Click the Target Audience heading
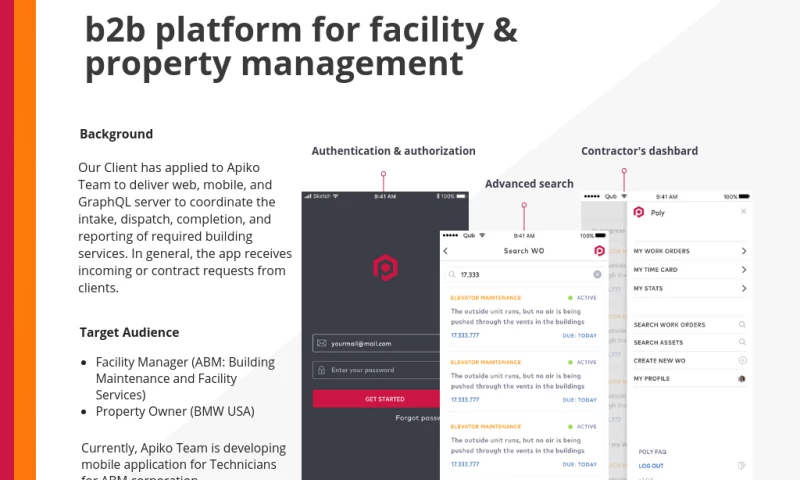The image size is (800, 480). [129, 333]
